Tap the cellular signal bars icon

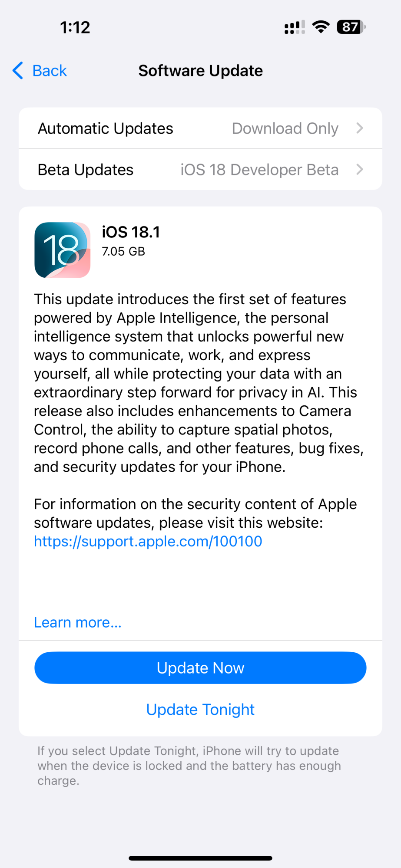[x=295, y=27]
